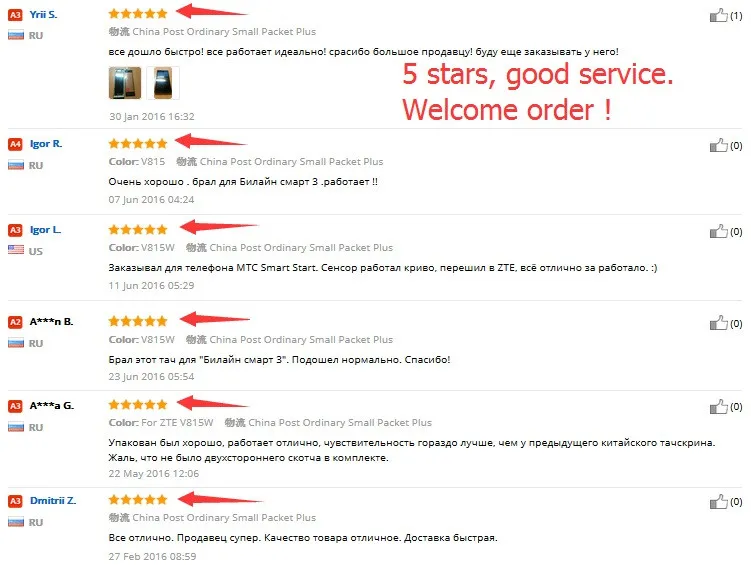Open first review photo thumbnail by Yrii S.
Screen dimensions: 751x565
(x=125, y=83)
